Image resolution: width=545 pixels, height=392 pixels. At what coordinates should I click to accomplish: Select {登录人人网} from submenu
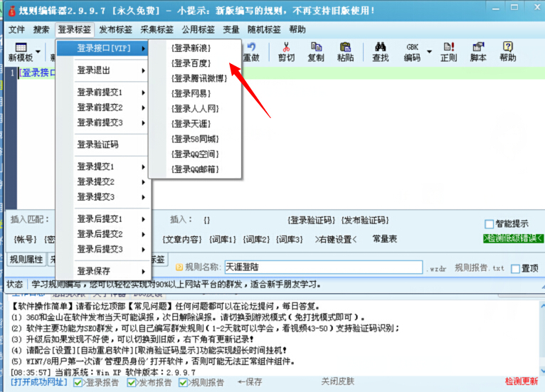196,109
